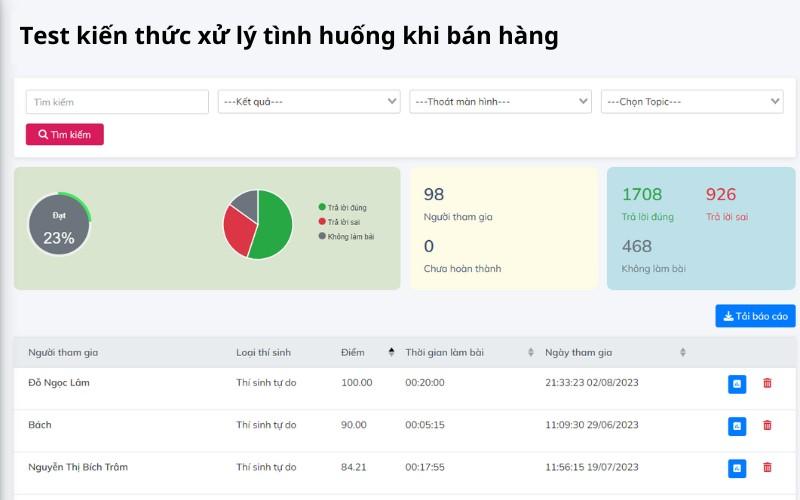Sort by Điểm column arrows
This screenshot has height=500, width=800.
391,352
